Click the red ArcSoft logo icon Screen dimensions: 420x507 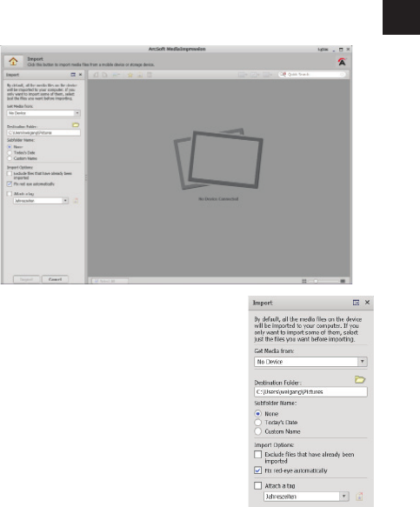[x=342, y=62]
